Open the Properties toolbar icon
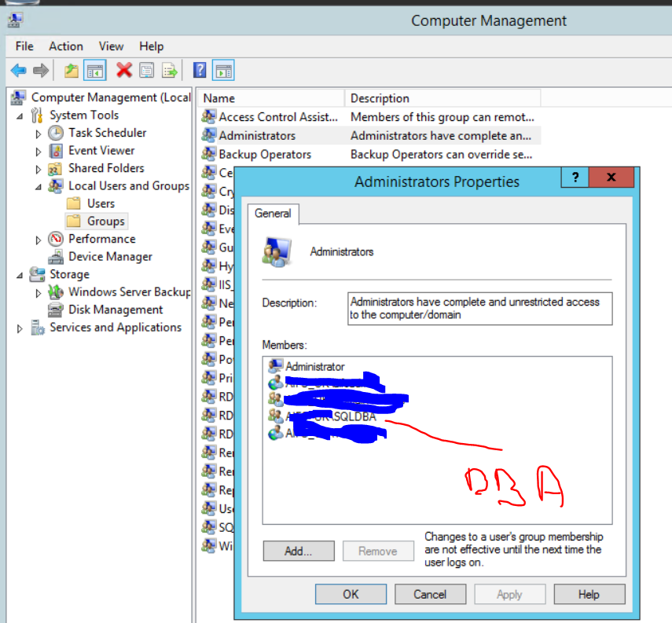This screenshot has height=623, width=672. [148, 70]
